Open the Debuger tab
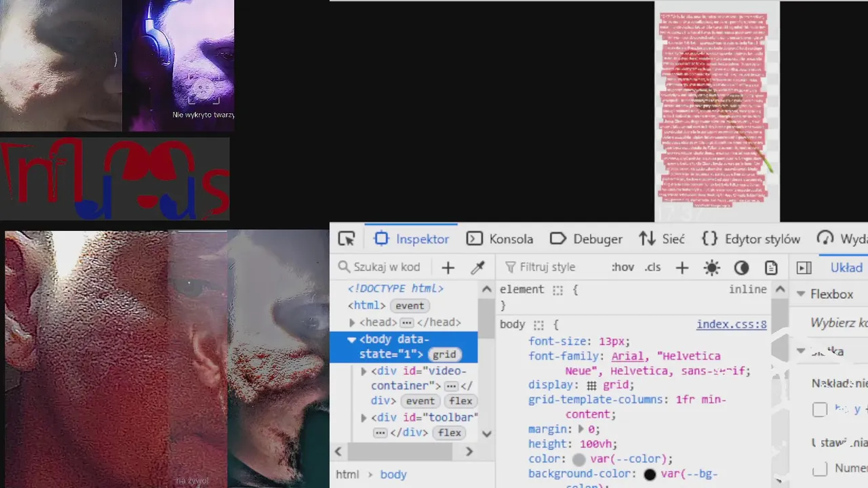 (x=586, y=239)
